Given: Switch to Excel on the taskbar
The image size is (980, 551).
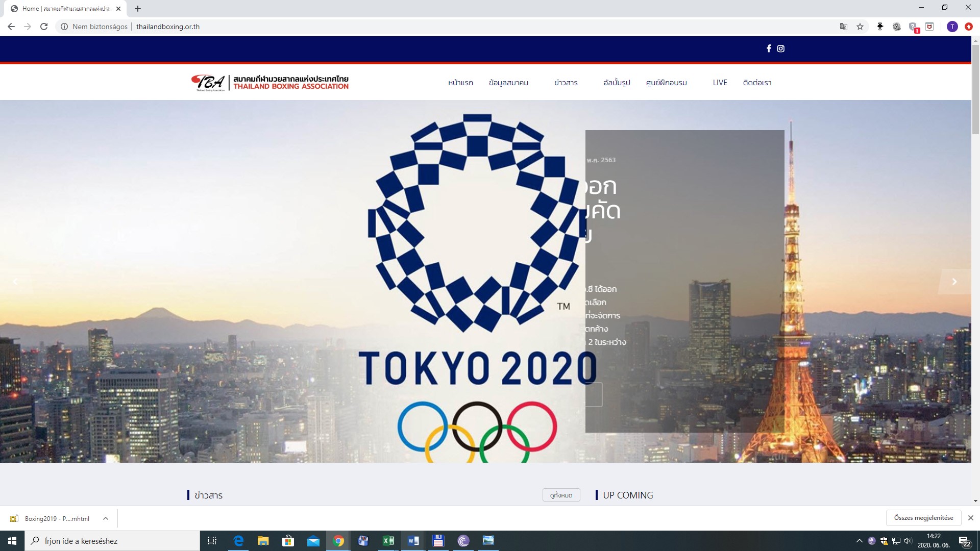Looking at the screenshot, I should coord(388,541).
